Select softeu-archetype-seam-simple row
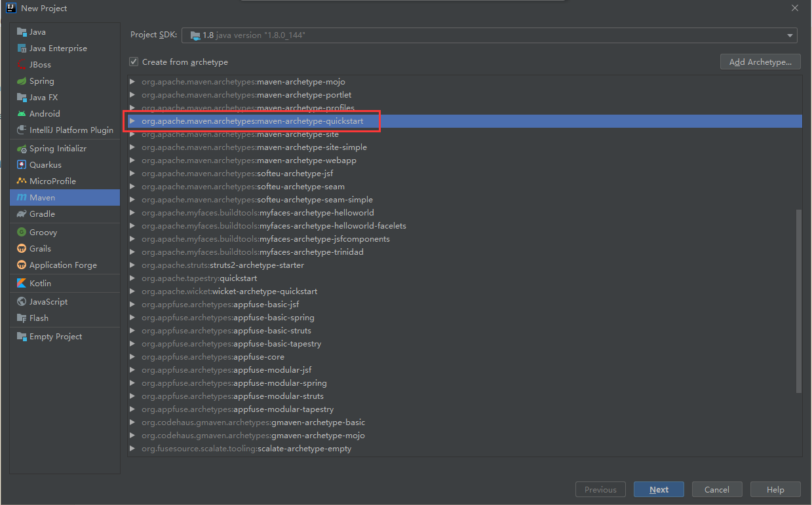The width and height of the screenshot is (812, 505). 465,200
